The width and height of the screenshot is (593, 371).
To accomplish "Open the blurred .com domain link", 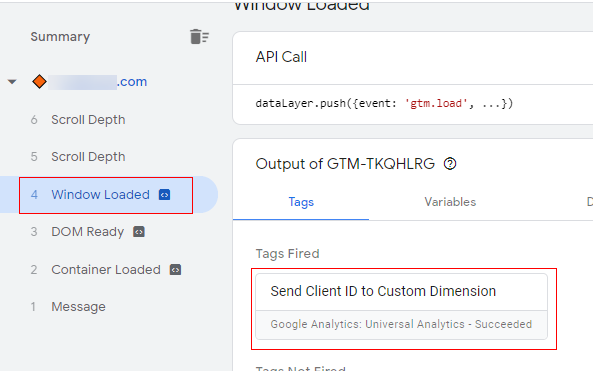I will 98,82.
